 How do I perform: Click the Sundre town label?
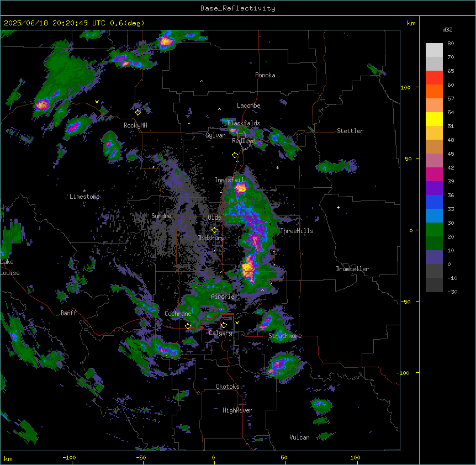[161, 216]
